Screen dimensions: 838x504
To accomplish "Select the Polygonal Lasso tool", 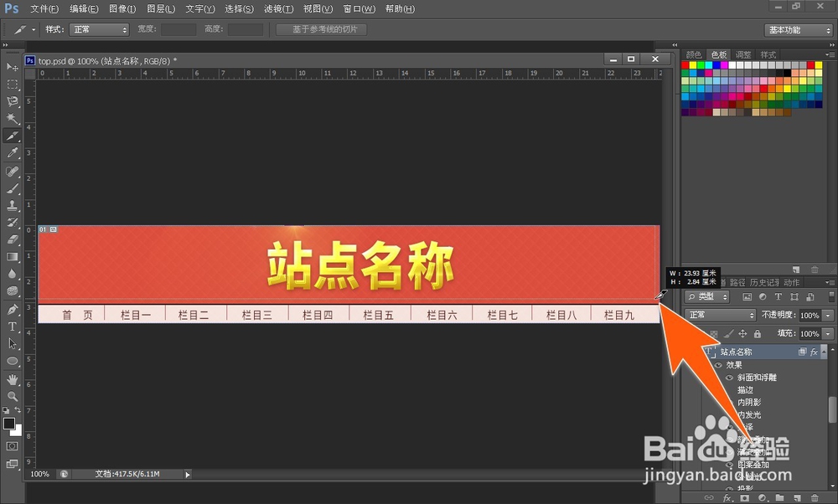I will [13, 101].
